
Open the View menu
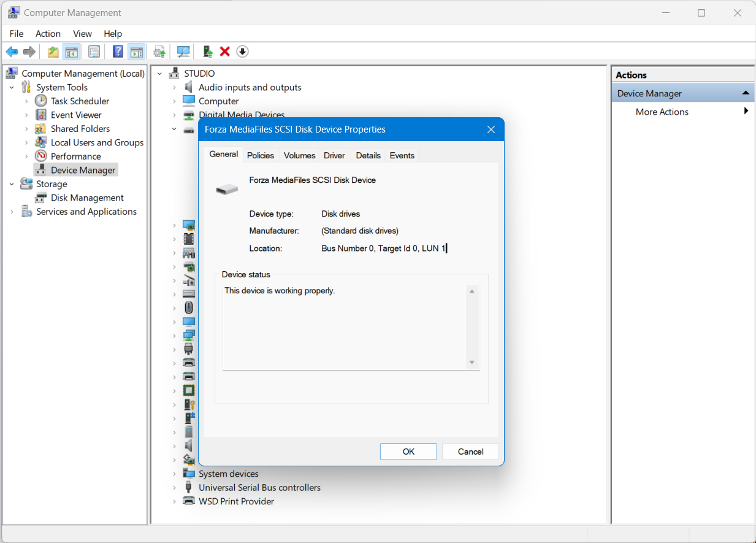click(82, 34)
